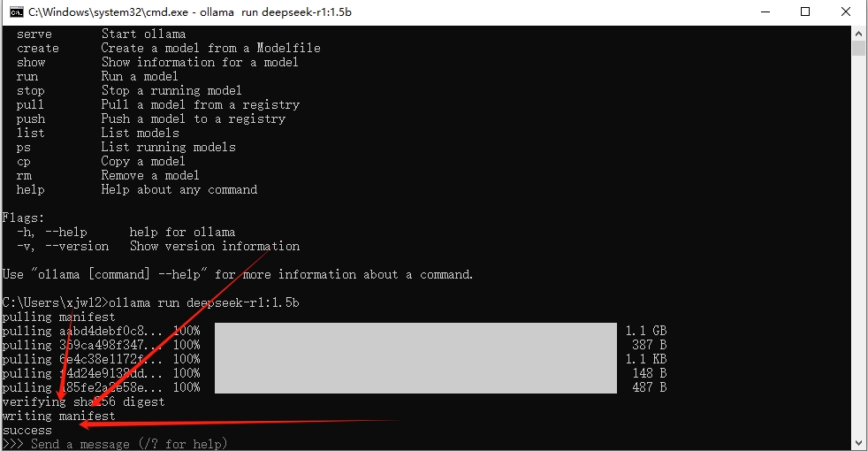This screenshot has width=868, height=451.
Task: Select the 'run' command text
Action: [27, 76]
